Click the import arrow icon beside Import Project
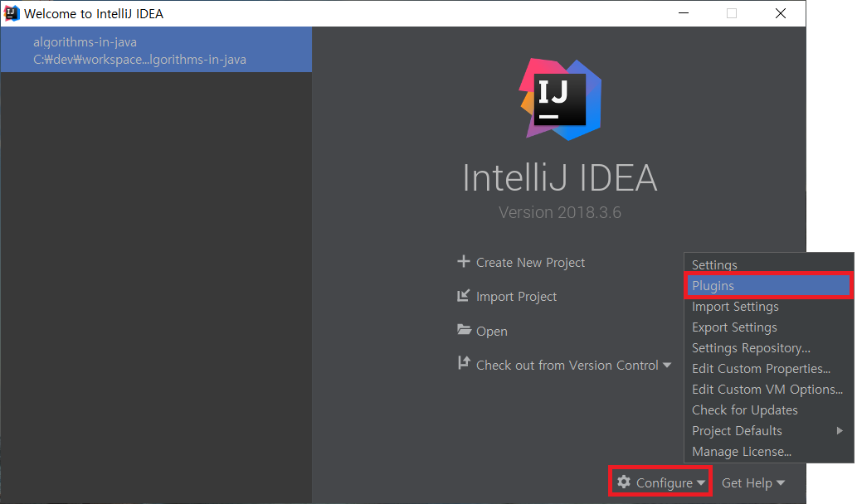857x504 pixels. tap(464, 295)
